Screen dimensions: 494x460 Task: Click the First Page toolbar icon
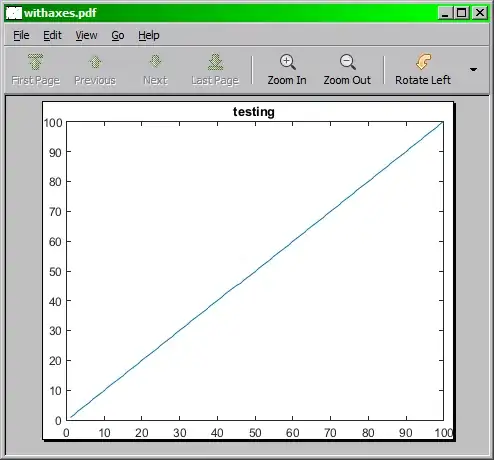tap(35, 62)
